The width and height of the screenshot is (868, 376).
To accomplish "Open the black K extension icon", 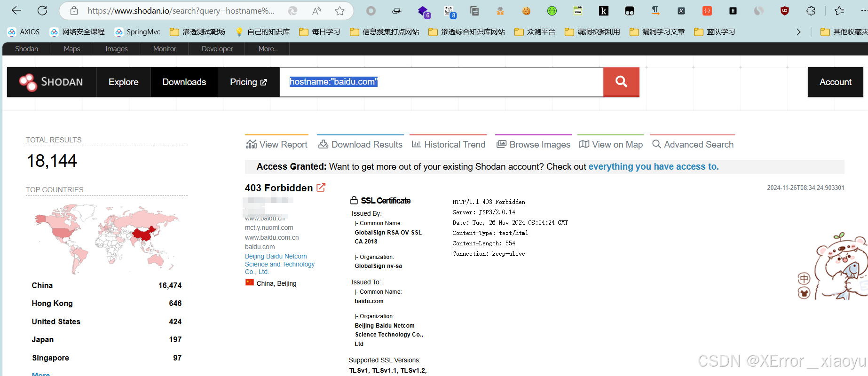I will [x=603, y=11].
